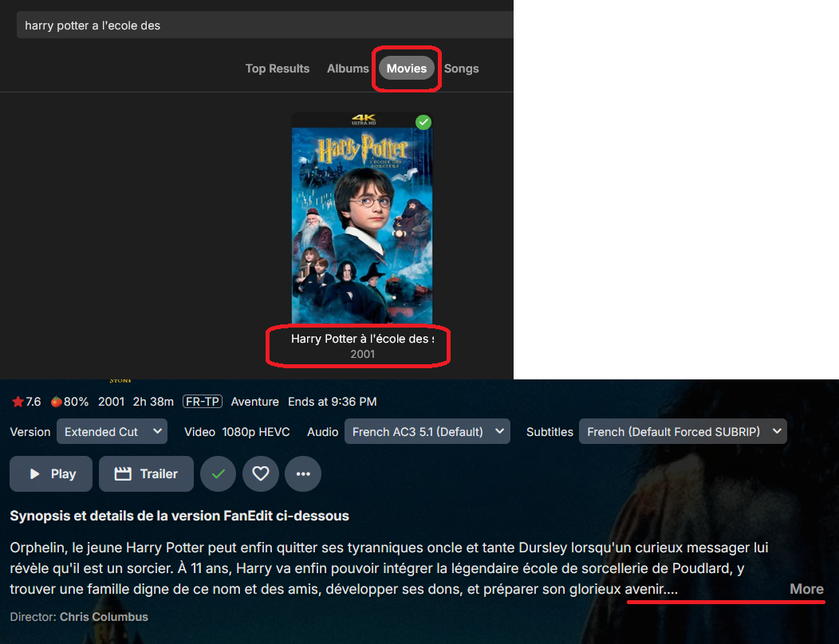Toggle the heart favorite button

coord(261,474)
